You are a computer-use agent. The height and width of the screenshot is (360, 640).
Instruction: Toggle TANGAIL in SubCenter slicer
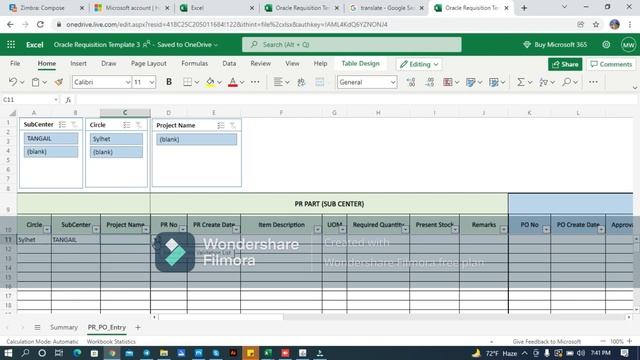[x=51, y=138]
